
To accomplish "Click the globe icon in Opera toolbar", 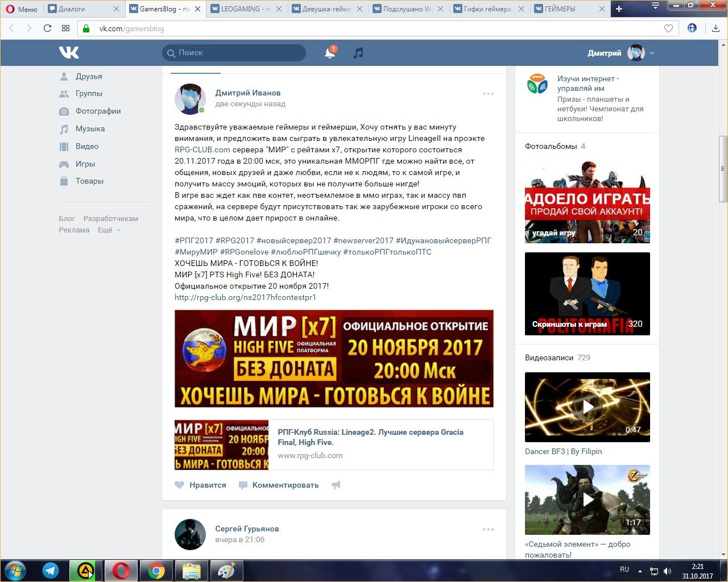I will (692, 28).
